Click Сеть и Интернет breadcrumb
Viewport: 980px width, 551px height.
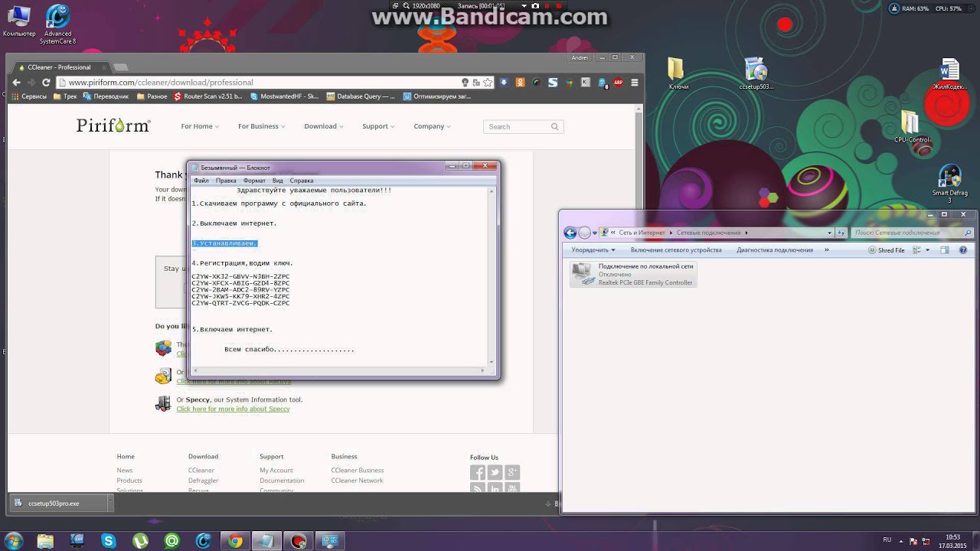642,233
